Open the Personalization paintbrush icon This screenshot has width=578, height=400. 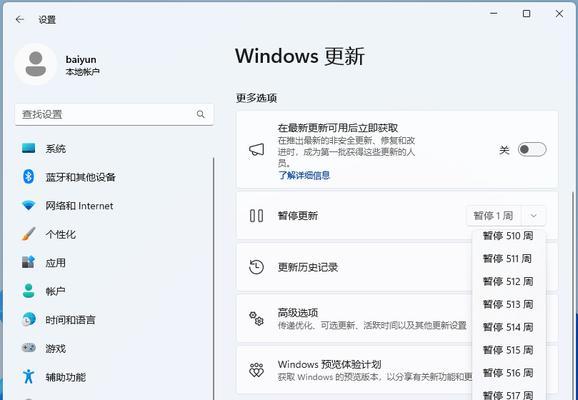click(x=28, y=234)
